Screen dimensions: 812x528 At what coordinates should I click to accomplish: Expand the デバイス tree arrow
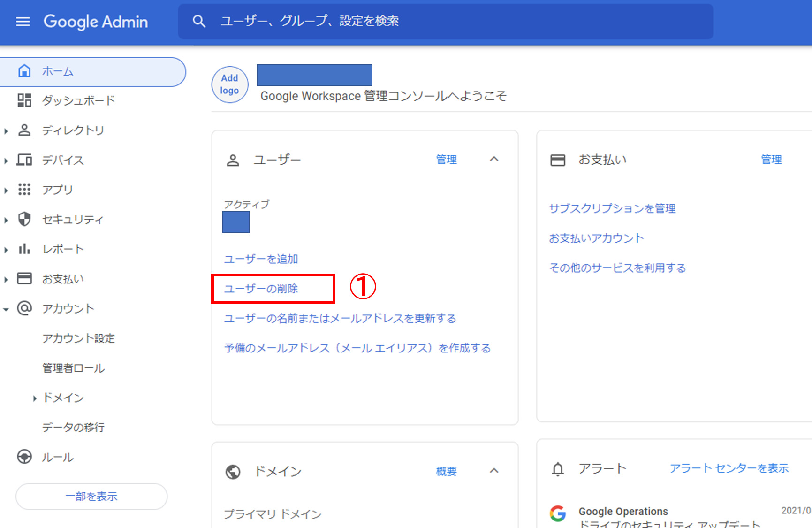click(x=6, y=161)
